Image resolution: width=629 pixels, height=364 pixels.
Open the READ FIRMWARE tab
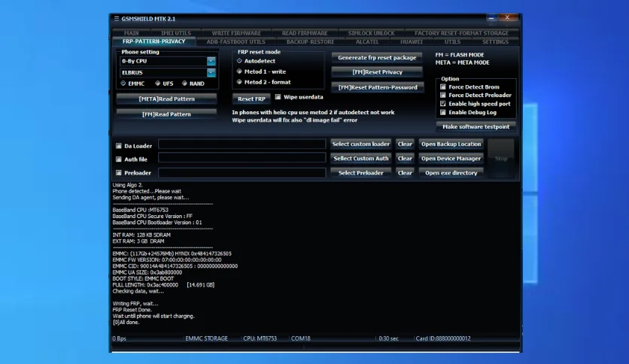pyautogui.click(x=305, y=33)
